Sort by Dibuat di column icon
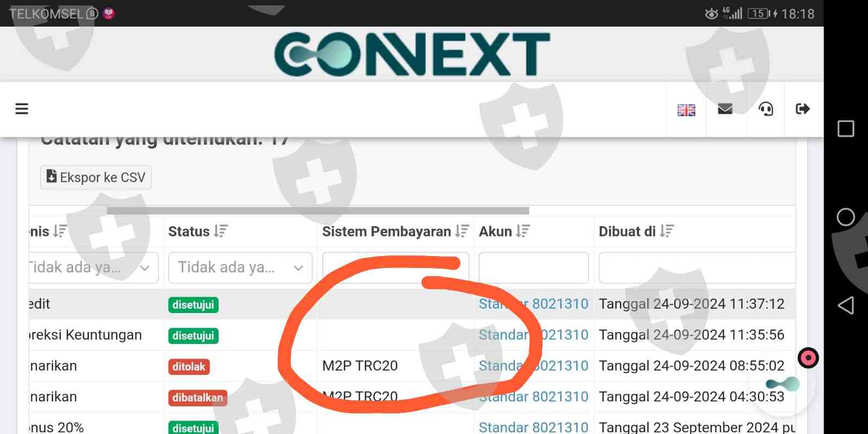868x434 pixels. pyautogui.click(x=667, y=231)
